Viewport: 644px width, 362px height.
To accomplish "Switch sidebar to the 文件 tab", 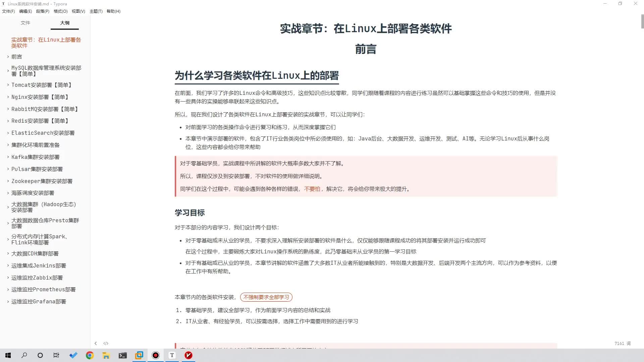I will point(25,23).
